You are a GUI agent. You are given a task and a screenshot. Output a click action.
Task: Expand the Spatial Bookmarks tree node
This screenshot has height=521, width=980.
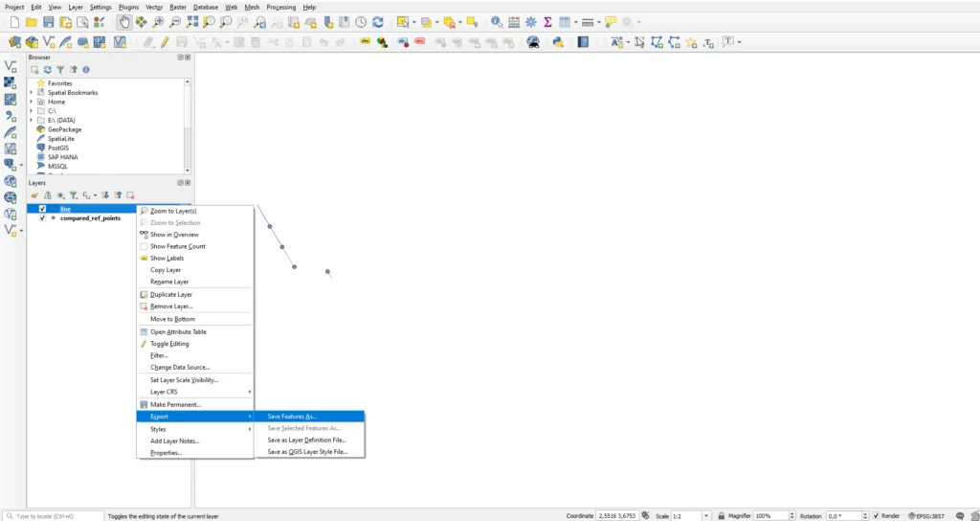click(32, 93)
